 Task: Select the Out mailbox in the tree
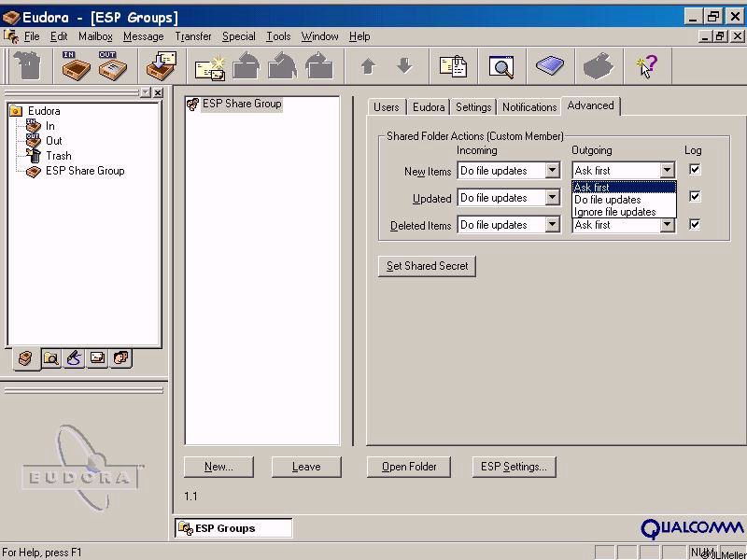(54, 141)
